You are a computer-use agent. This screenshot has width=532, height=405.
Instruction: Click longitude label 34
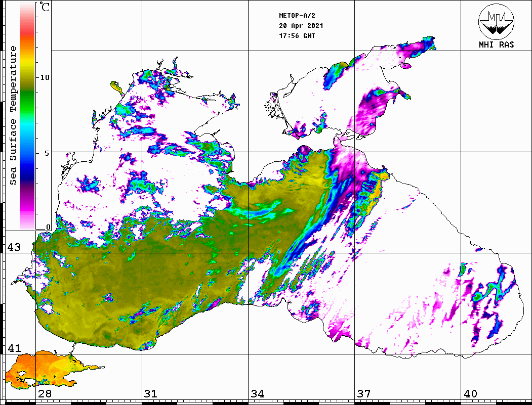pyautogui.click(x=257, y=393)
